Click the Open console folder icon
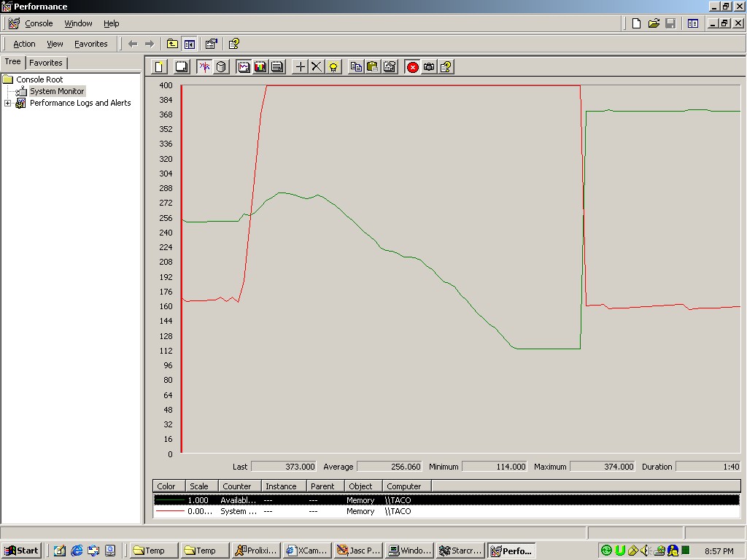Image resolution: width=747 pixels, height=560 pixels. 654,23
